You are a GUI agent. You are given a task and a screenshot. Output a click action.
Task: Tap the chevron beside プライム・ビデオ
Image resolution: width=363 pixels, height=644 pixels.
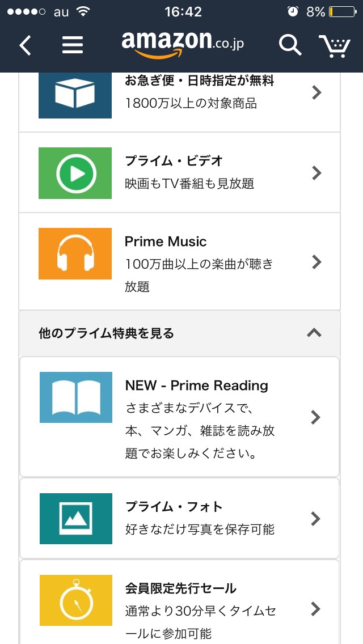tap(317, 173)
